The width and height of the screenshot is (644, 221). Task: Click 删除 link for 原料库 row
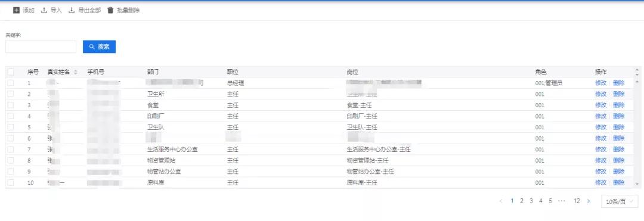[618, 182]
